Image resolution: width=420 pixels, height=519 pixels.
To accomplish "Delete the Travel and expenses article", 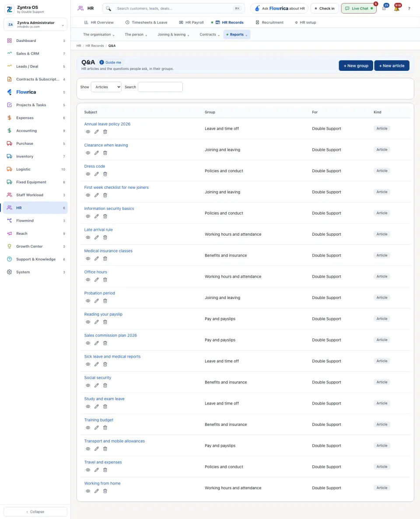I will click(105, 470).
